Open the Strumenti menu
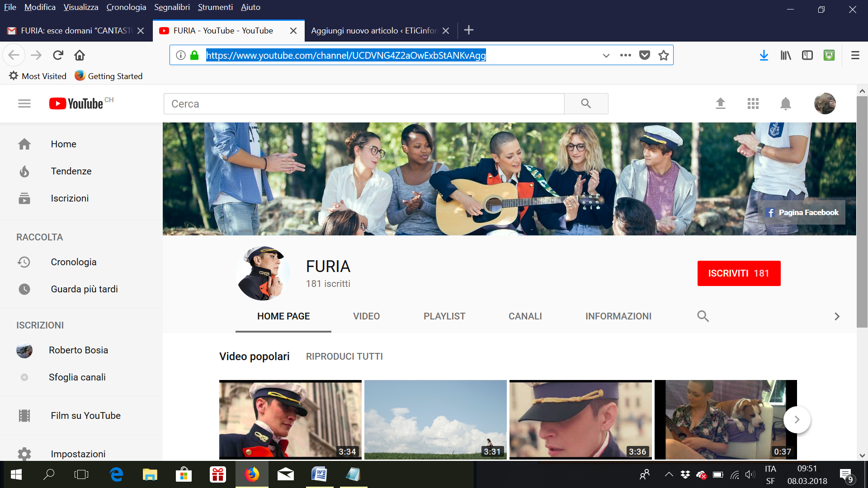This screenshot has width=868, height=488. [x=215, y=7]
